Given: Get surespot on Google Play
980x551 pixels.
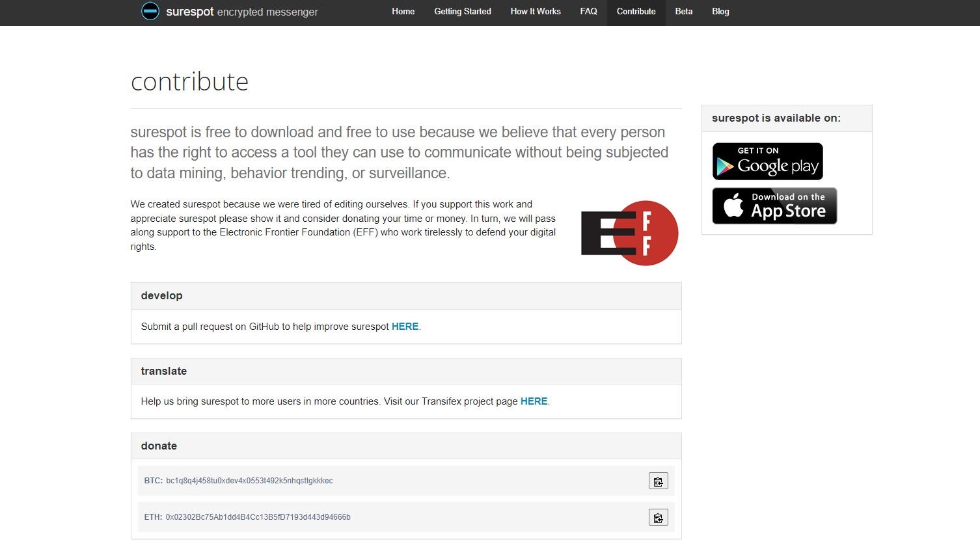Looking at the screenshot, I should pyautogui.click(x=768, y=161).
